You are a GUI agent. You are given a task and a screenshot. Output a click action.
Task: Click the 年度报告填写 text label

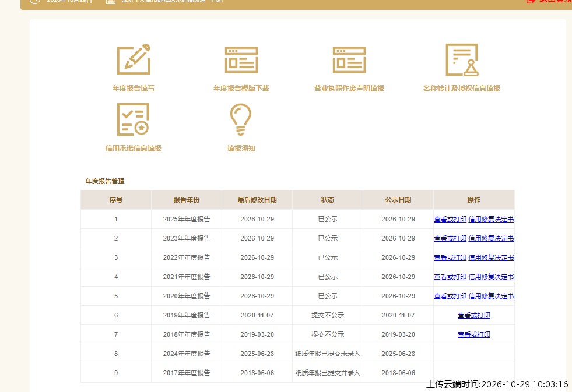point(134,88)
